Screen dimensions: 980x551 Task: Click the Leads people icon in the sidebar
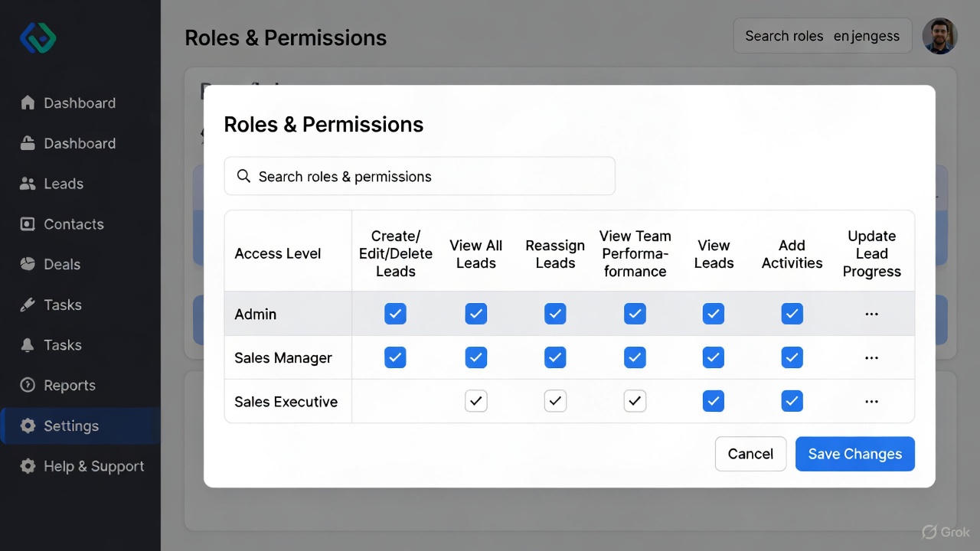(x=28, y=184)
